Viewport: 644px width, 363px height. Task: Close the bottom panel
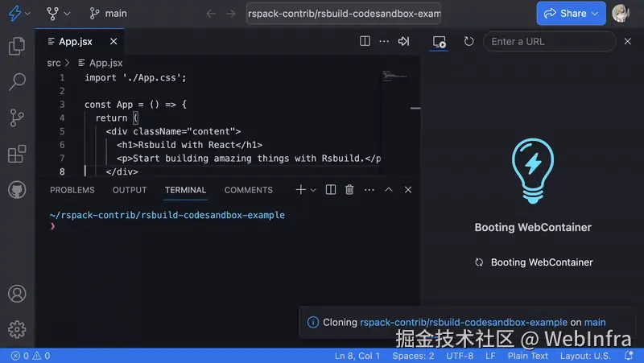click(x=408, y=190)
